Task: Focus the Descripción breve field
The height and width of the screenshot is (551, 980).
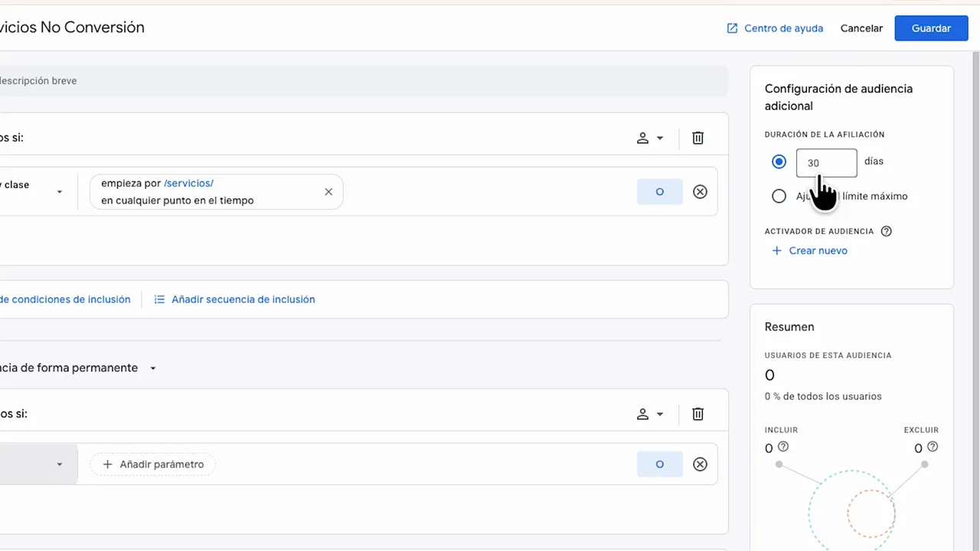Action: [363, 81]
